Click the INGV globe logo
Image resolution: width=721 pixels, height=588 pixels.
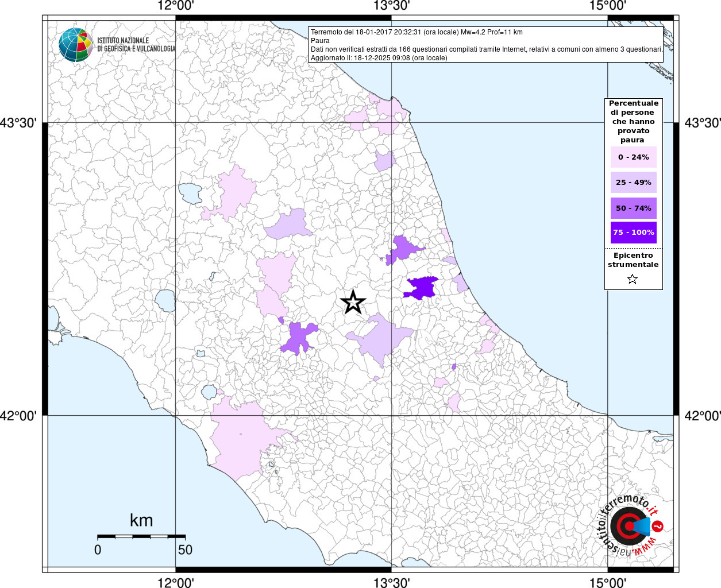pyautogui.click(x=75, y=45)
